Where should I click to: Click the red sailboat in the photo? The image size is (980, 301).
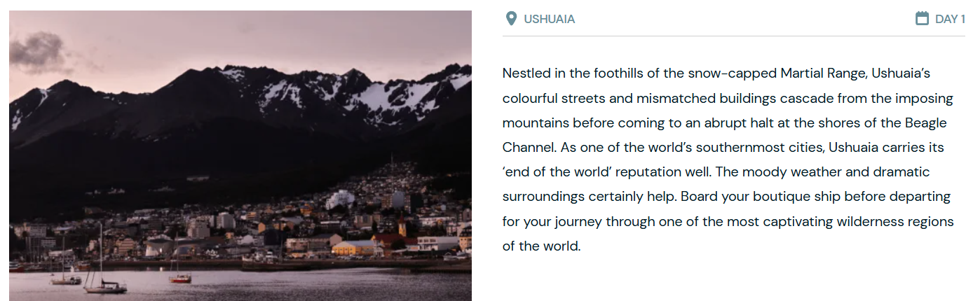pos(180,277)
